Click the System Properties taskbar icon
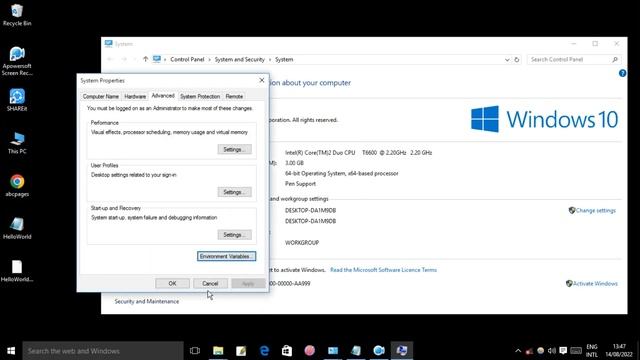 tap(402, 351)
